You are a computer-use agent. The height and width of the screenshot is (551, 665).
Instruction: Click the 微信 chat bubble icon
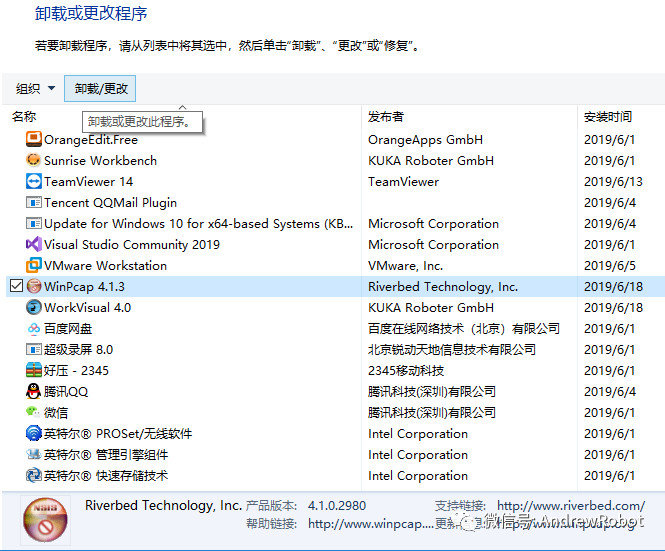click(33, 411)
